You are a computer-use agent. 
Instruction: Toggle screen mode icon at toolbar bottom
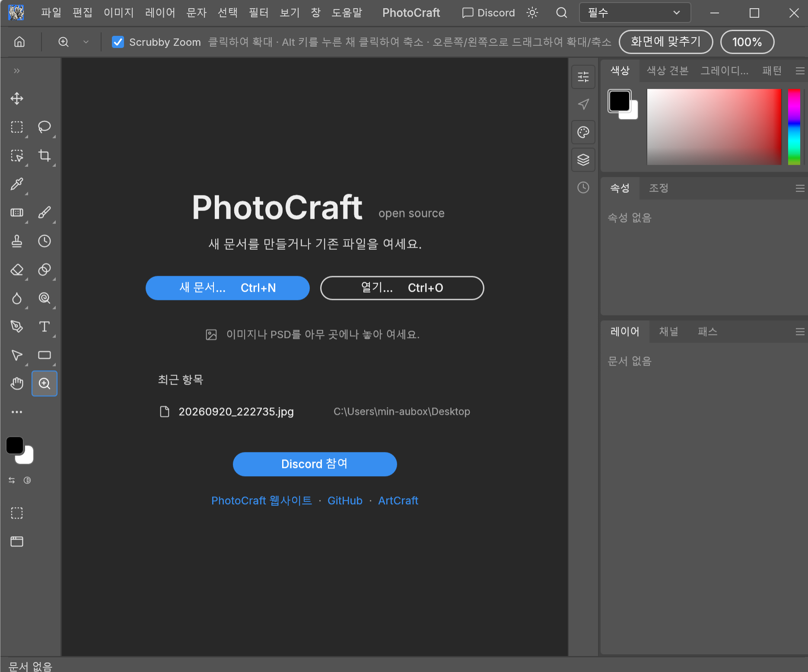coord(17,541)
